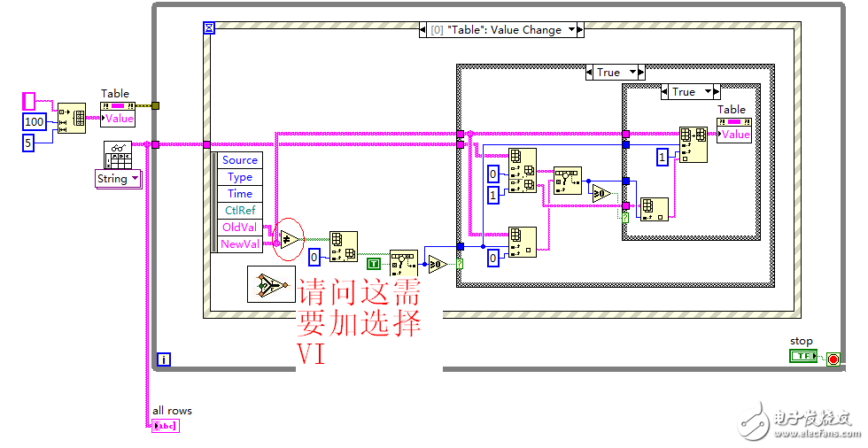Click the 0 constant above 1 in outer case
The image size is (868, 448).
(x=492, y=174)
